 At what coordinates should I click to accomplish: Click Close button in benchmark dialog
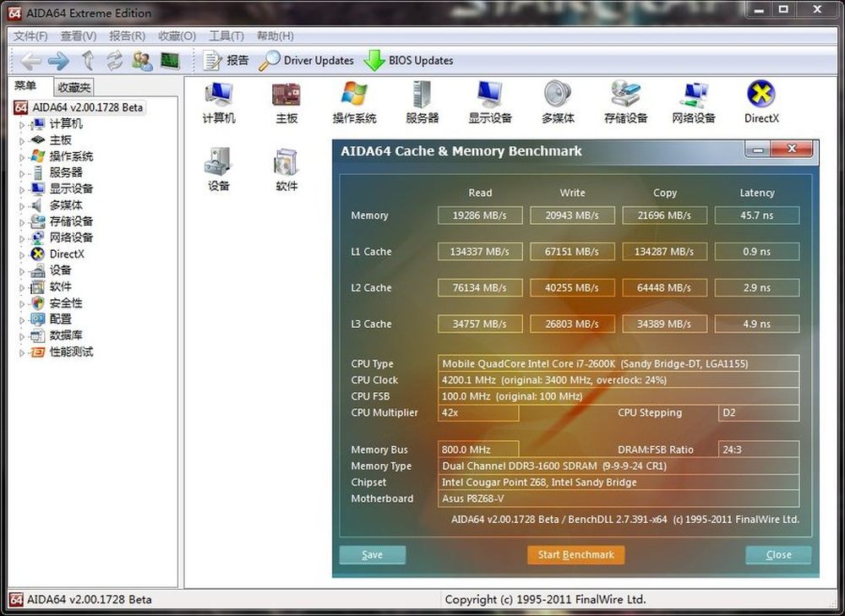click(779, 554)
